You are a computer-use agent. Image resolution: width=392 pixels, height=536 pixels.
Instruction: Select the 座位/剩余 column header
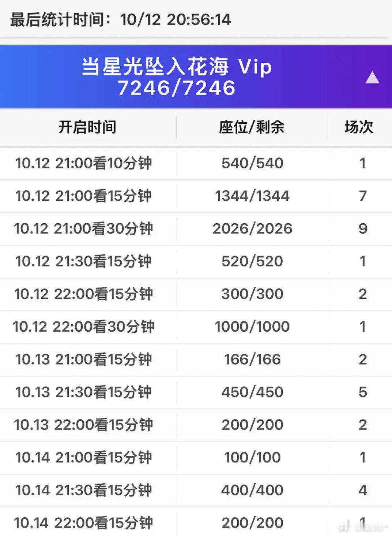(252, 127)
